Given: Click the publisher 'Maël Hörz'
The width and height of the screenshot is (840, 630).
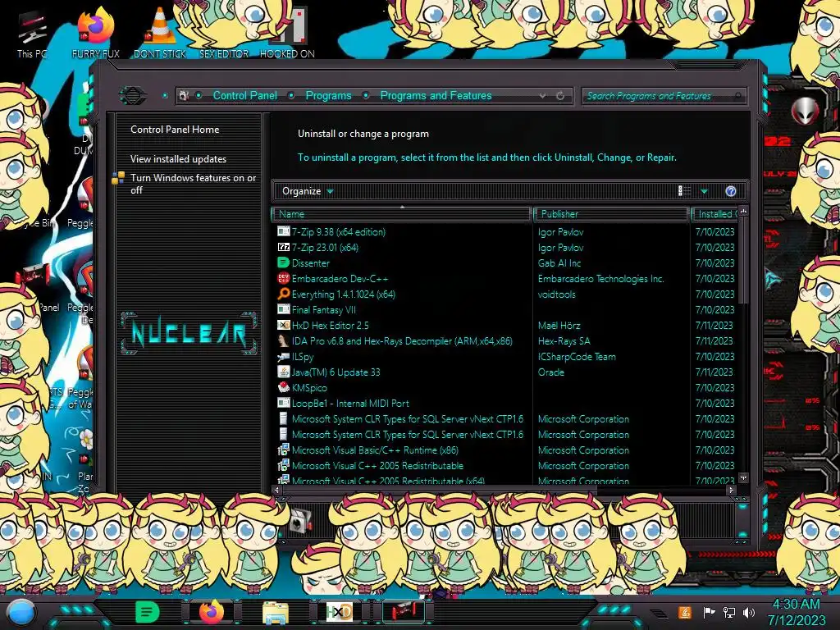Looking at the screenshot, I should (559, 325).
